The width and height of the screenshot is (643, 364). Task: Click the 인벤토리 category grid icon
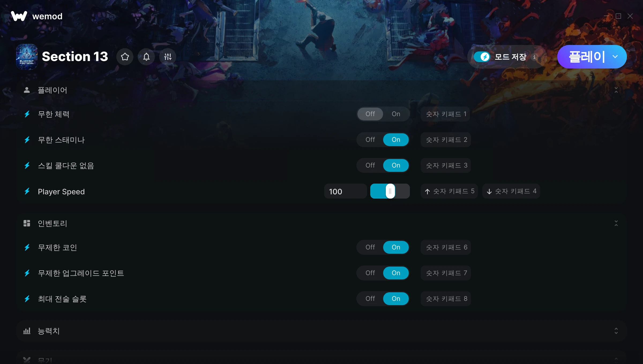[x=27, y=223]
